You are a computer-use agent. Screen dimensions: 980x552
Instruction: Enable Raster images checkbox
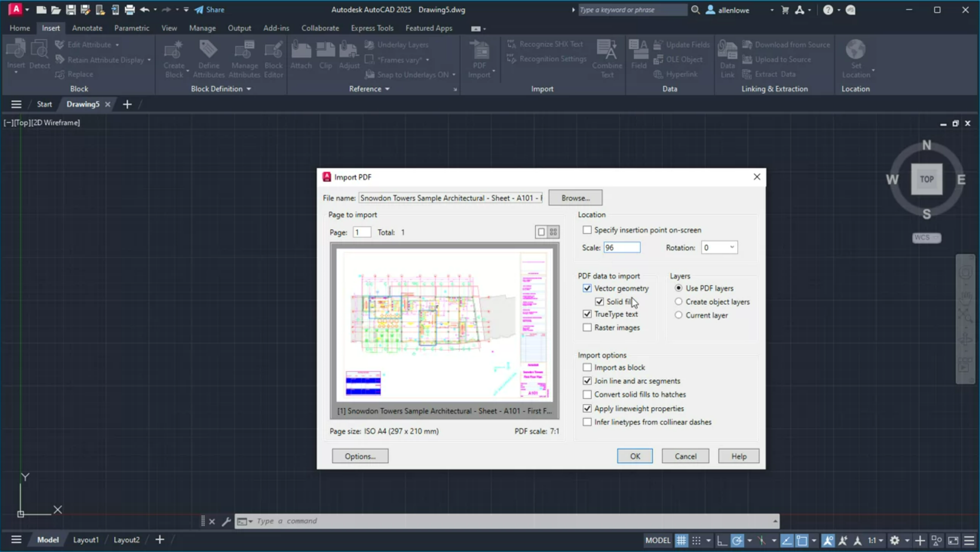click(587, 328)
